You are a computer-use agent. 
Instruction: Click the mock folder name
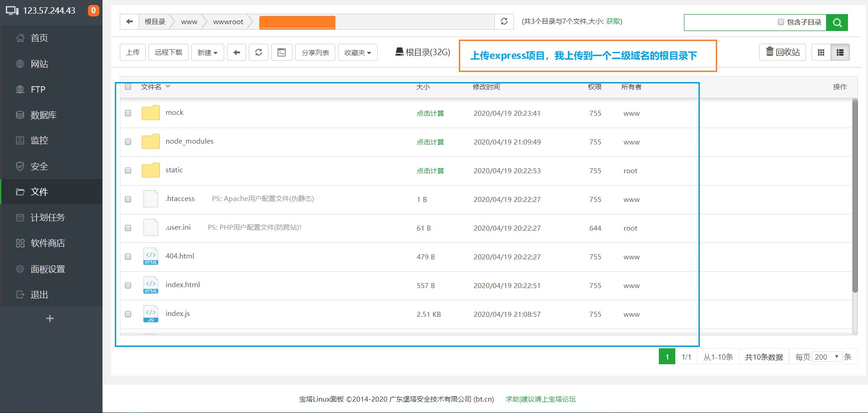(175, 112)
